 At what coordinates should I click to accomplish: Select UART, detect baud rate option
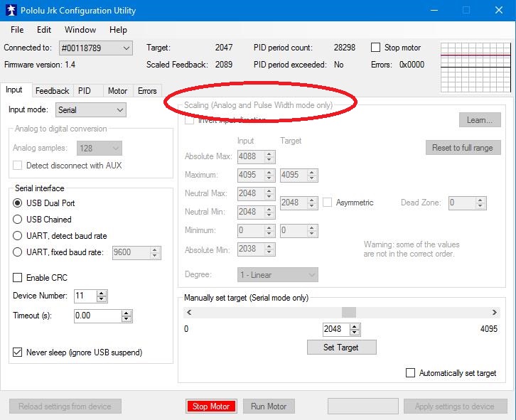[18, 236]
